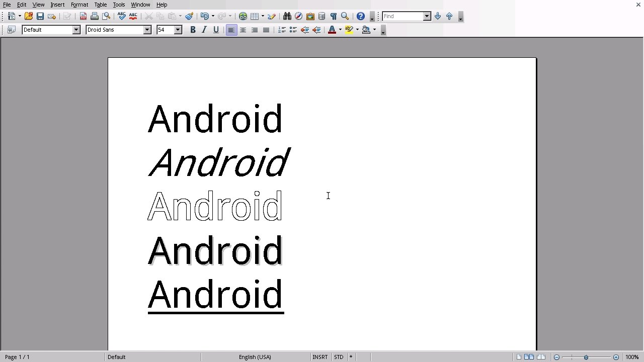644x362 pixels.
Task: Send document as e-mail icon
Action: point(52,16)
